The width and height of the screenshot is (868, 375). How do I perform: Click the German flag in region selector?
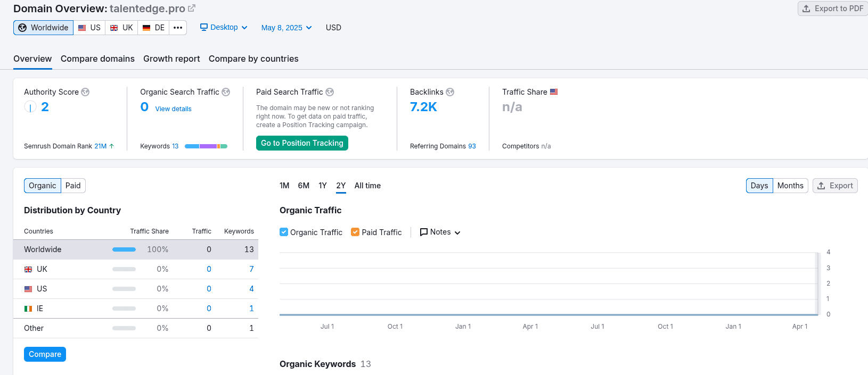(x=146, y=28)
